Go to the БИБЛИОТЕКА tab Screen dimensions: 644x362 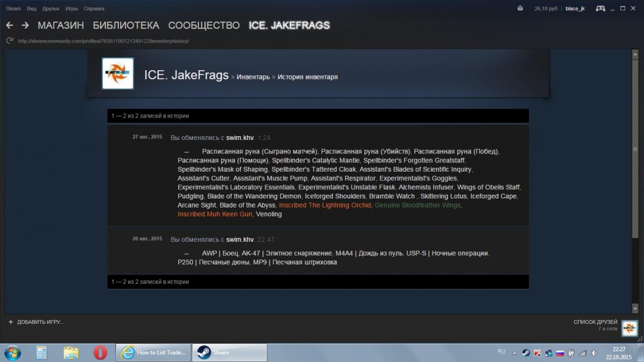tap(126, 25)
